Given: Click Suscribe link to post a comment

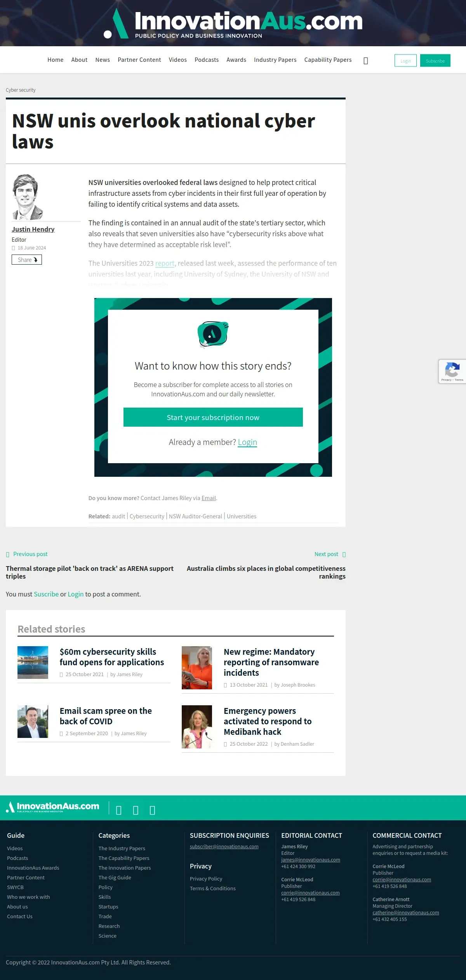Looking at the screenshot, I should [x=46, y=594].
